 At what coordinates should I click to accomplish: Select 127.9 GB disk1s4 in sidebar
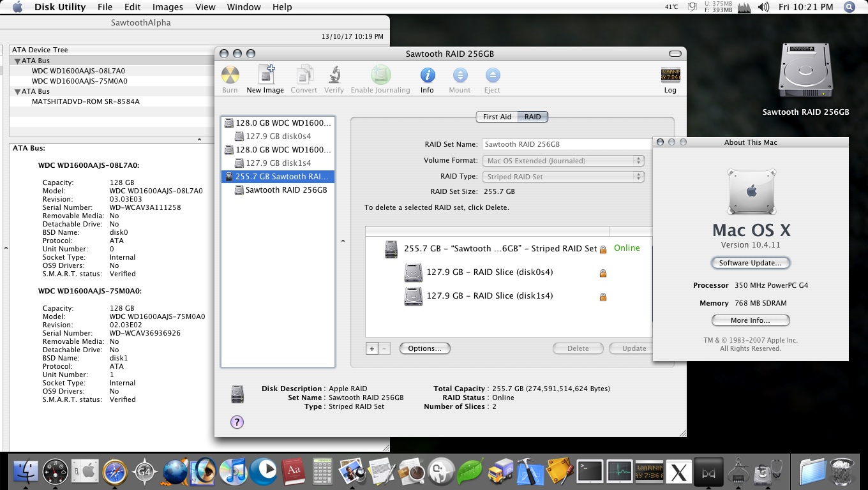(x=278, y=163)
